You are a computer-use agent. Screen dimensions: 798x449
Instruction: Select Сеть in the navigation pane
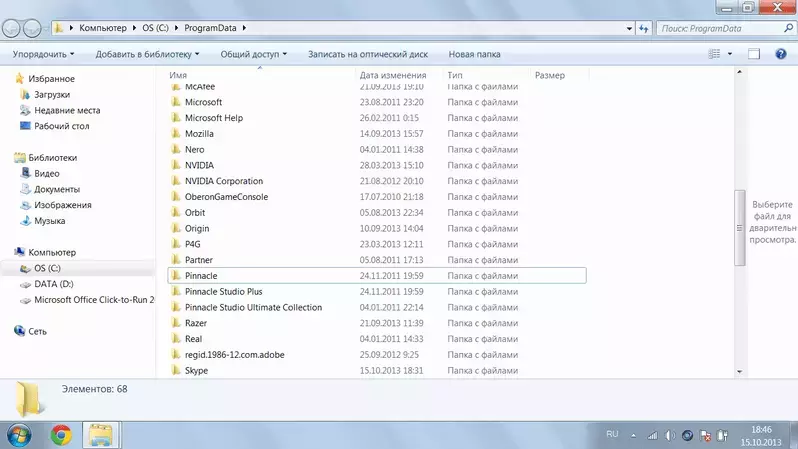click(37, 331)
